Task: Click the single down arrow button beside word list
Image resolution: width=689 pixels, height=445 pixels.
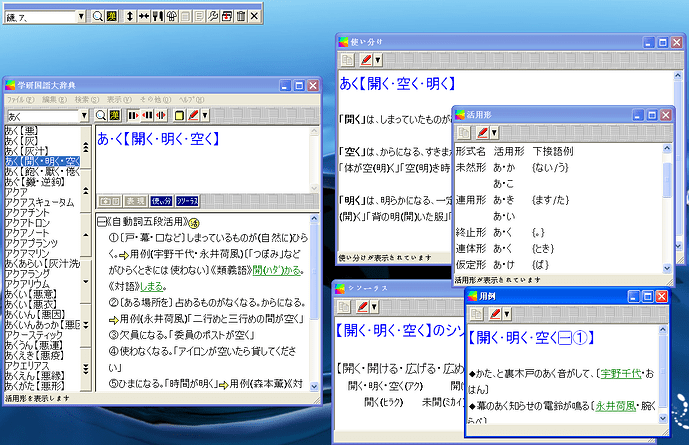Action: [x=86, y=281]
